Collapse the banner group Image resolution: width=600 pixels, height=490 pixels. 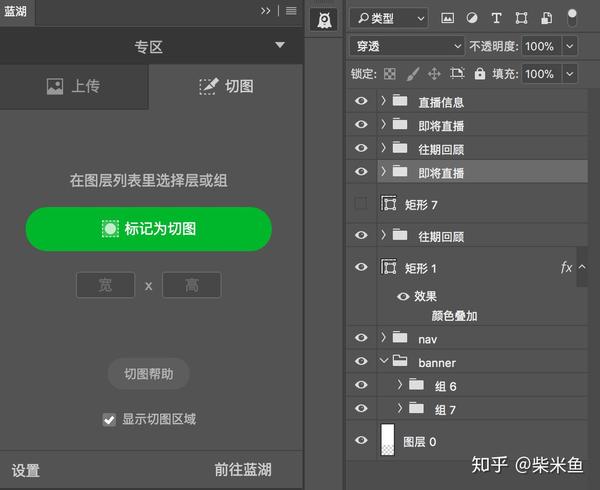pos(383,360)
